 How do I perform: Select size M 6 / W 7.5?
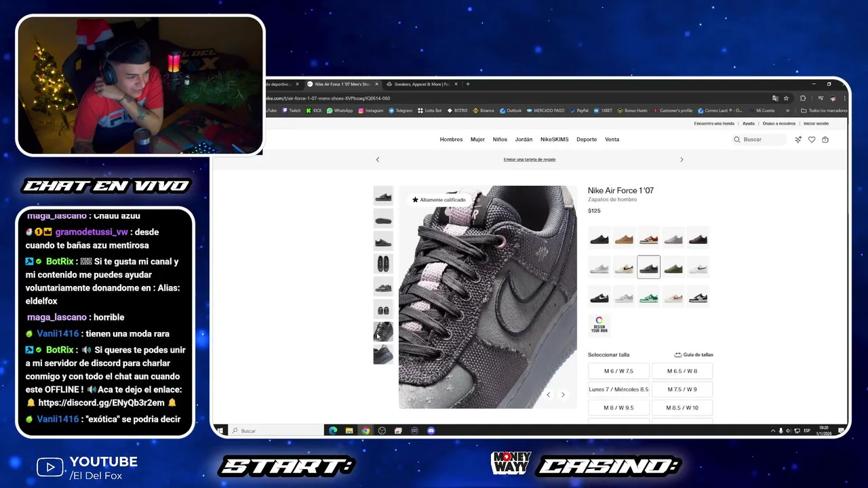(618, 371)
